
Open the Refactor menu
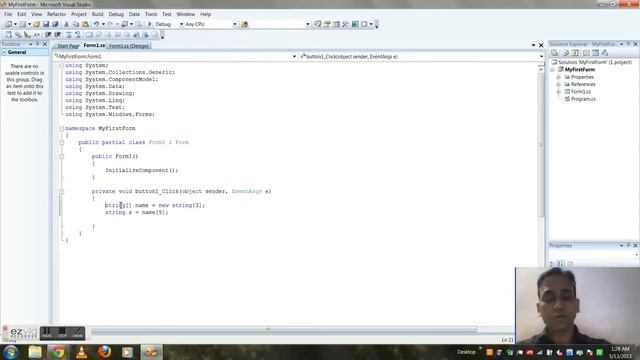click(56, 14)
